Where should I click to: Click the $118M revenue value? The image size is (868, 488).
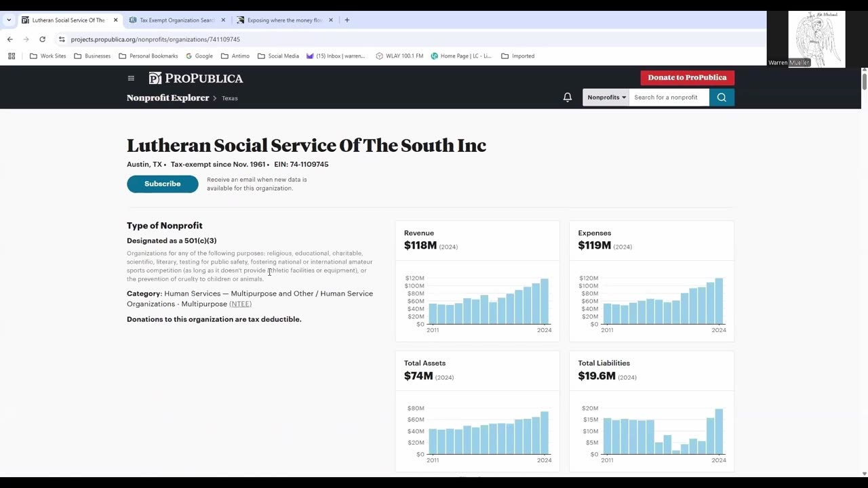pyautogui.click(x=420, y=245)
